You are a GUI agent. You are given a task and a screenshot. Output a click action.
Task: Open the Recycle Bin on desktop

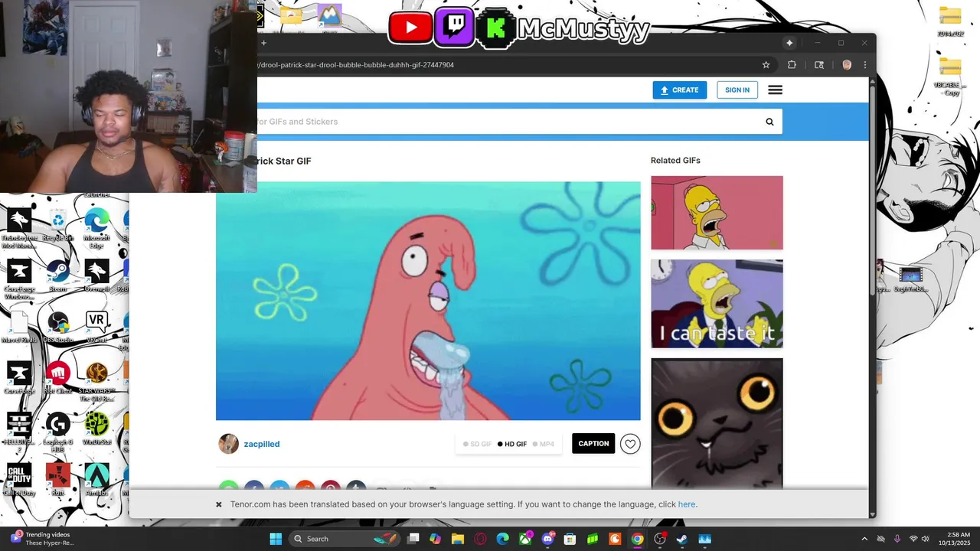58,226
